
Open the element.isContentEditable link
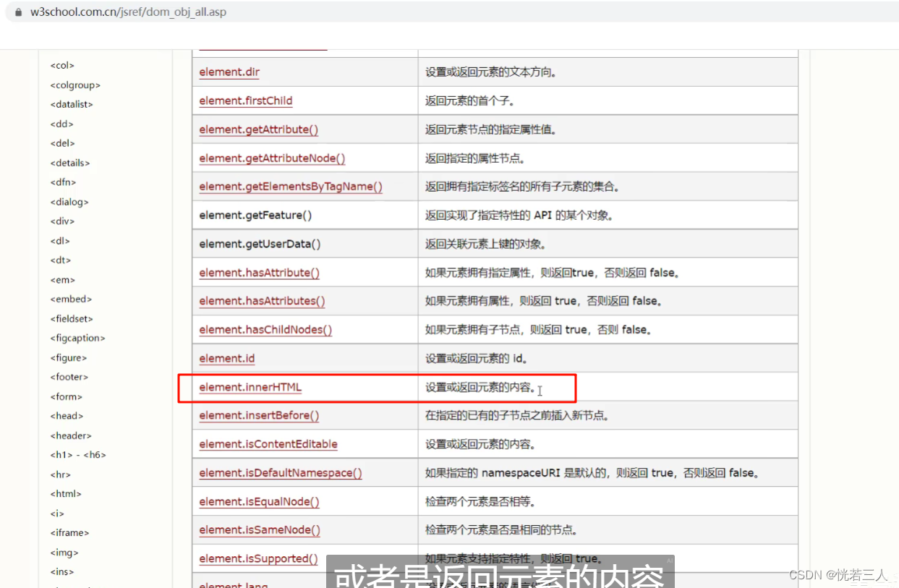tap(268, 444)
